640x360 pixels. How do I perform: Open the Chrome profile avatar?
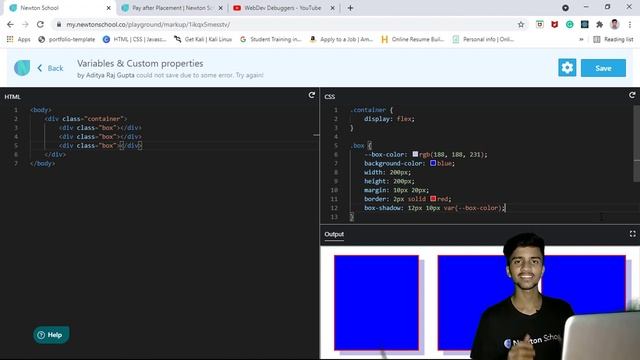[x=615, y=24]
